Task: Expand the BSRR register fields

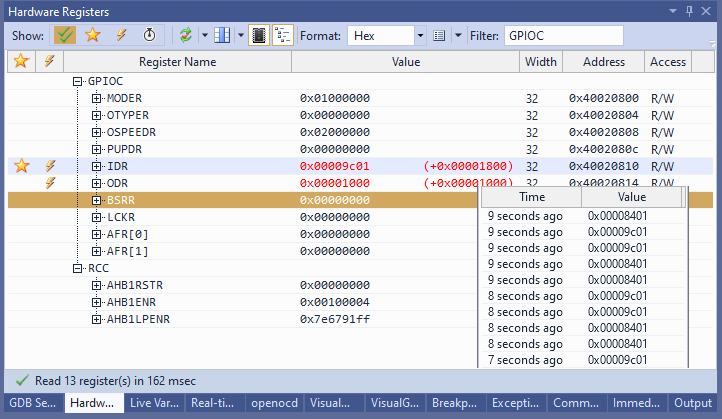Action: pos(96,200)
